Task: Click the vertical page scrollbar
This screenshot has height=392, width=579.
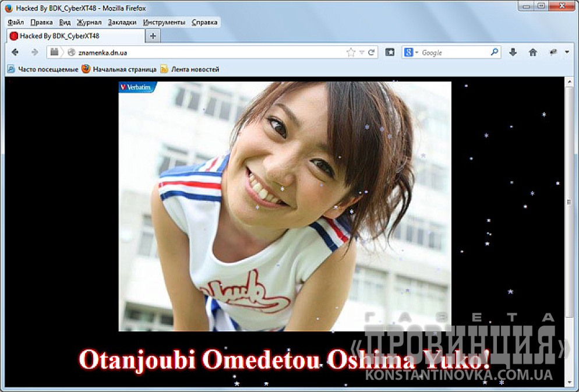Action: 569,201
